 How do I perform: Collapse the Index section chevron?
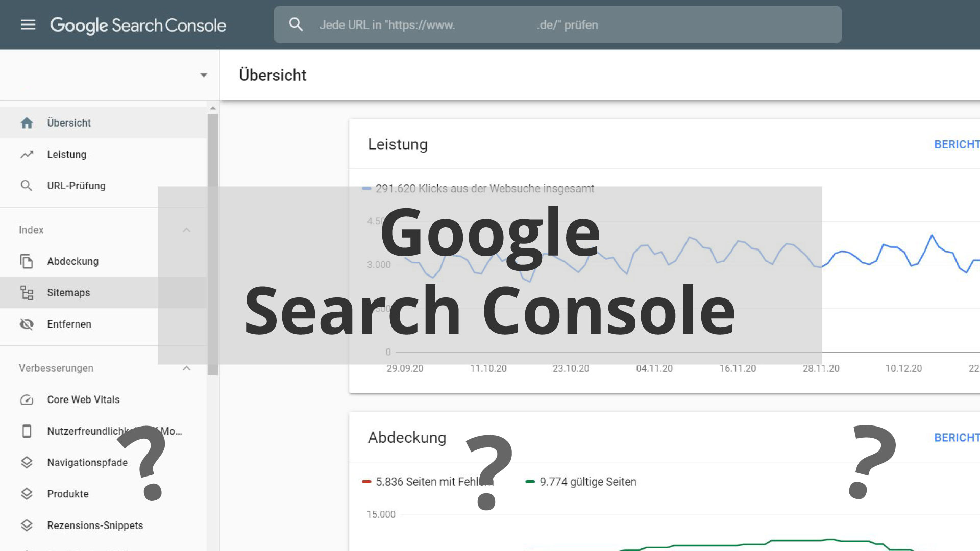[x=186, y=230]
